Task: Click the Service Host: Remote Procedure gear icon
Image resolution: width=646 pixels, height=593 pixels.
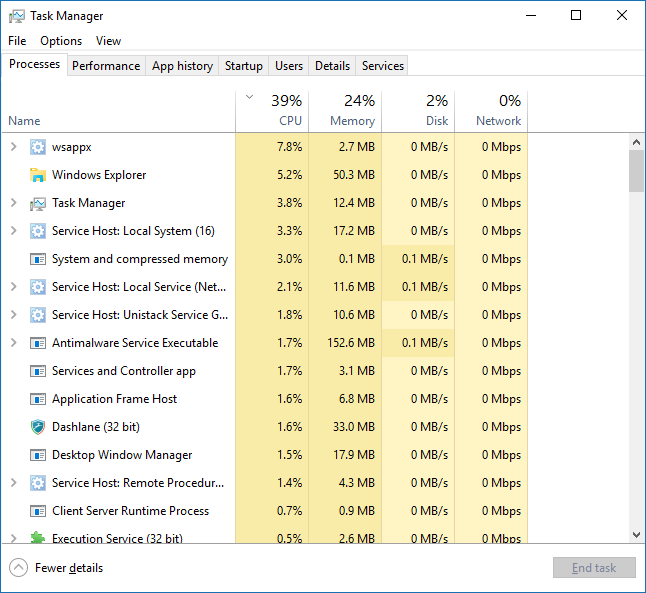Action: pos(37,483)
